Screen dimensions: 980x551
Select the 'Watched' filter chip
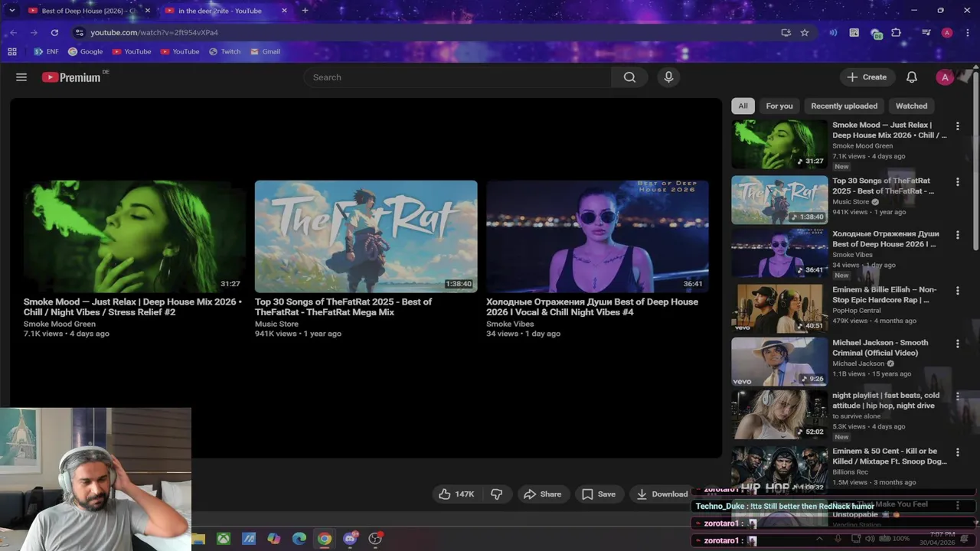click(911, 106)
